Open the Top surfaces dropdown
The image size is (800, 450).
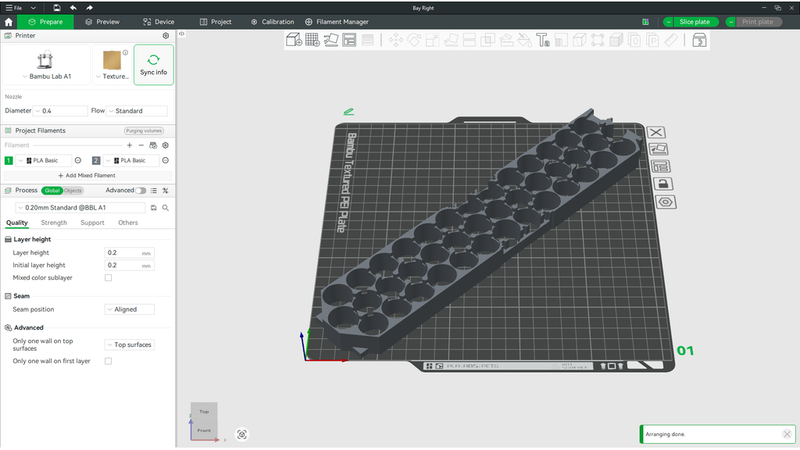coord(130,345)
